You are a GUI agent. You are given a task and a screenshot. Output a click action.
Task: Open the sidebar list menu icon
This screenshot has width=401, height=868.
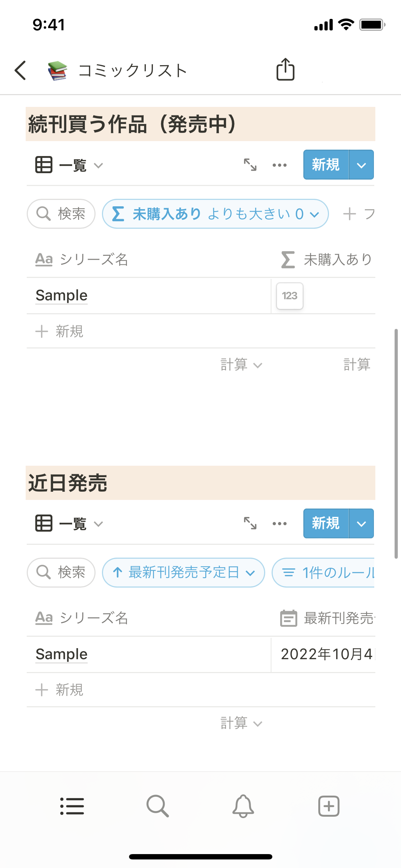pyautogui.click(x=72, y=806)
